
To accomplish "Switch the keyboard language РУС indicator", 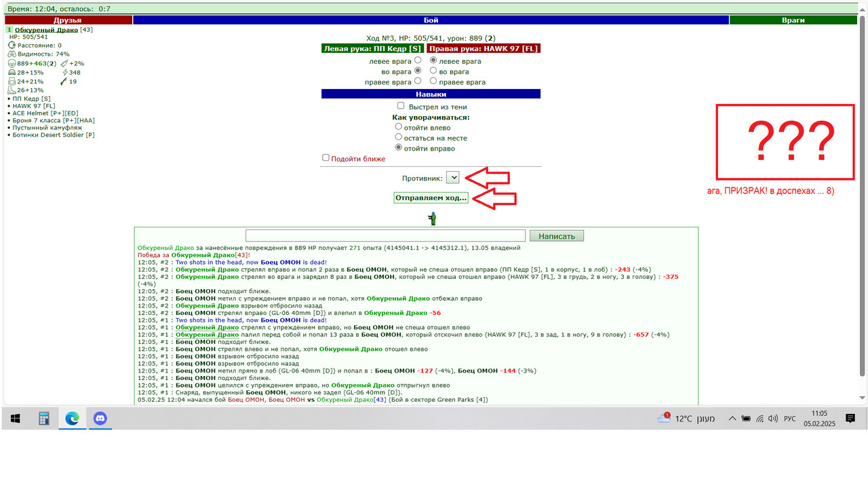I will pyautogui.click(x=790, y=419).
